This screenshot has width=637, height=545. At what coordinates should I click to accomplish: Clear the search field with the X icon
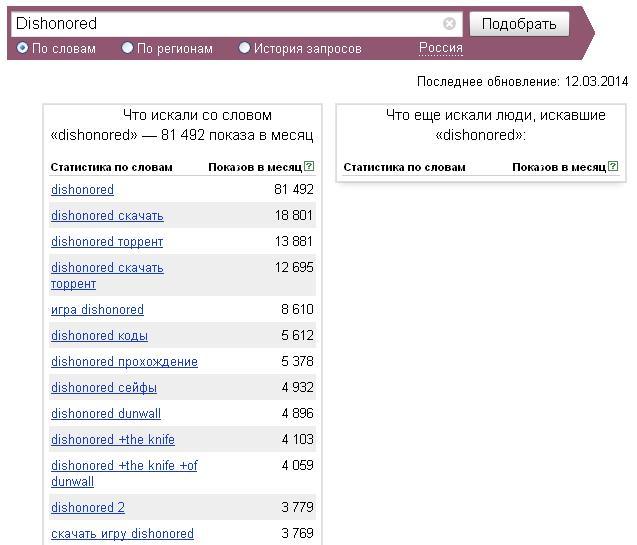[449, 24]
